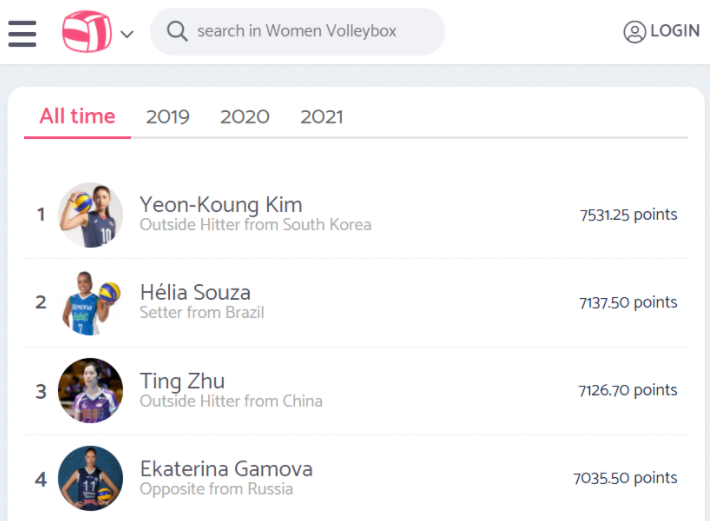Switch to the 2020 tab
710x521 pixels.
pyautogui.click(x=245, y=117)
